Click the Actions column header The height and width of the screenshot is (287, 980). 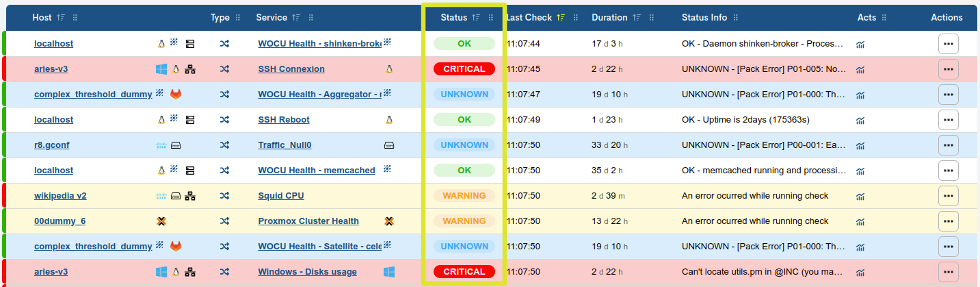click(946, 18)
